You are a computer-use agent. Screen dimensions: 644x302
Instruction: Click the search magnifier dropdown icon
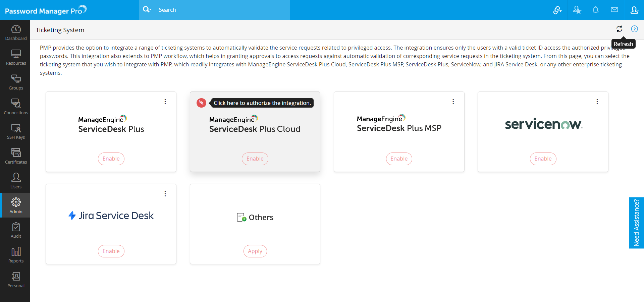[x=147, y=10]
